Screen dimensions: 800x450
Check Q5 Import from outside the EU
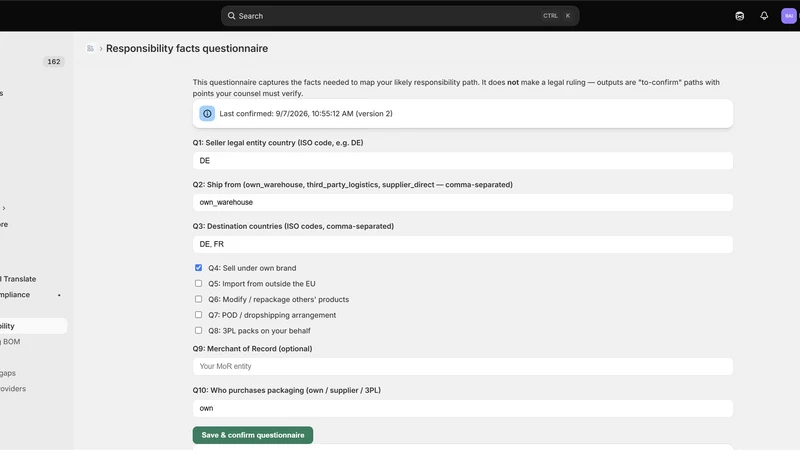198,283
